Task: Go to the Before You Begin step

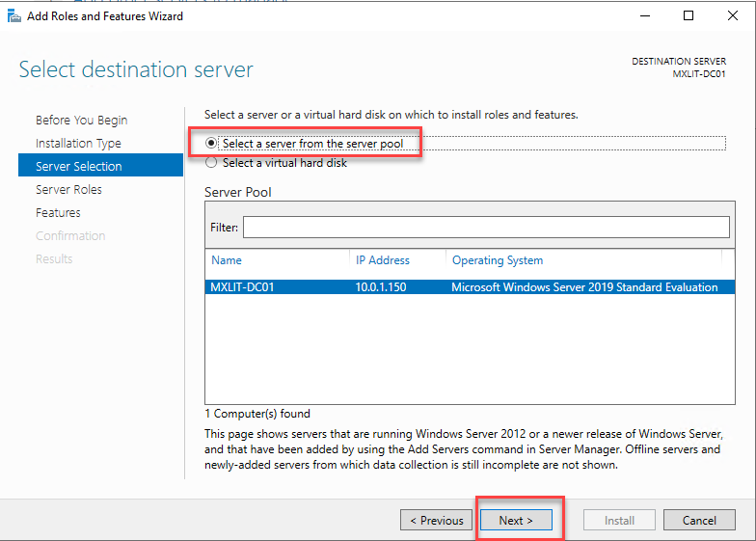Action: coord(81,121)
